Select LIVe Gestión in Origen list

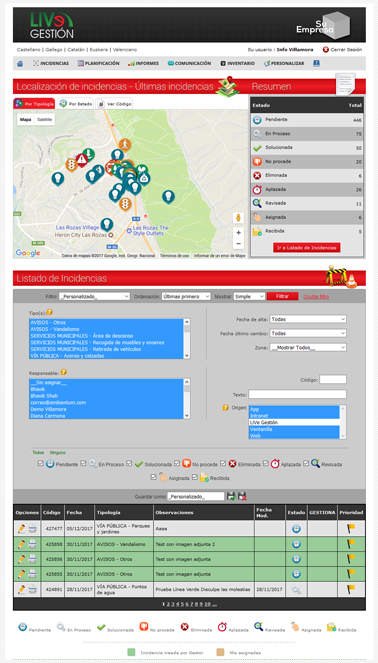(294, 422)
